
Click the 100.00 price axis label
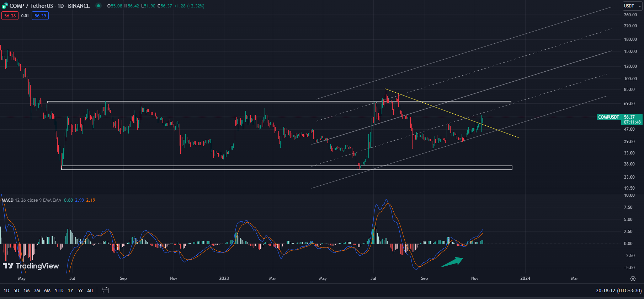[x=630, y=79]
